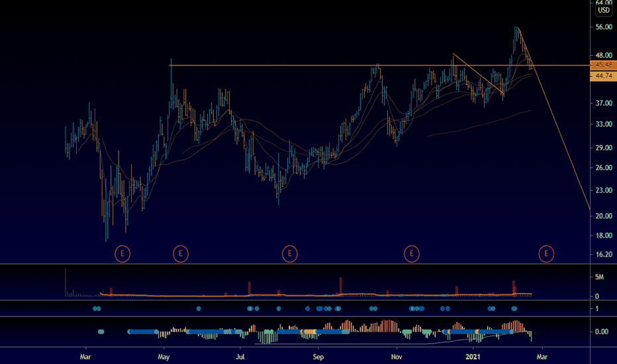Click the 16.20 price axis value
The height and width of the screenshot is (364, 617).
point(604,254)
